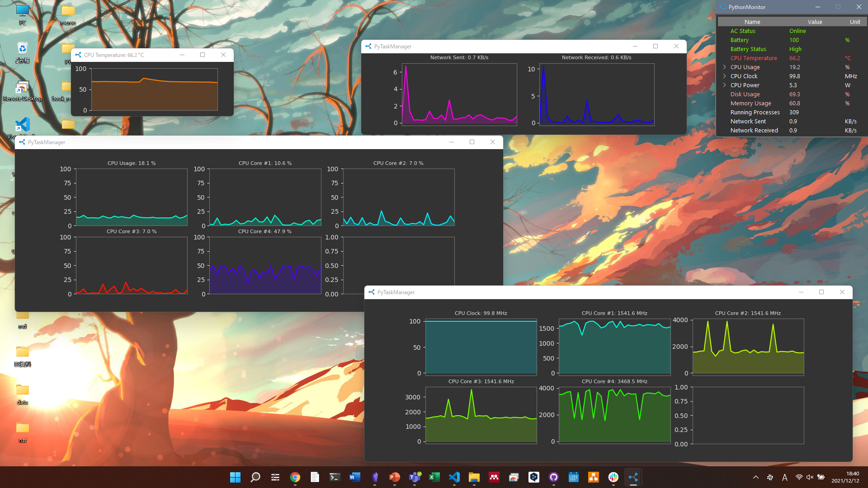
Task: Open Google Chrome from taskbar
Action: pos(295,477)
